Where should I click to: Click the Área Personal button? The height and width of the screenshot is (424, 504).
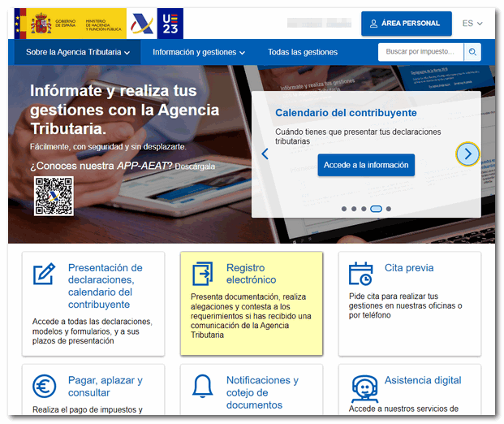(x=406, y=24)
